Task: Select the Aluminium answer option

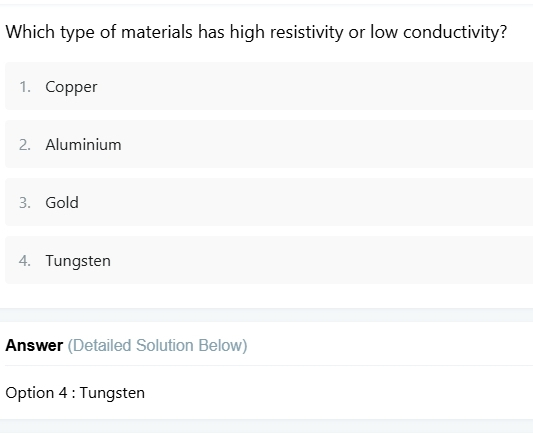Action: 269,144
